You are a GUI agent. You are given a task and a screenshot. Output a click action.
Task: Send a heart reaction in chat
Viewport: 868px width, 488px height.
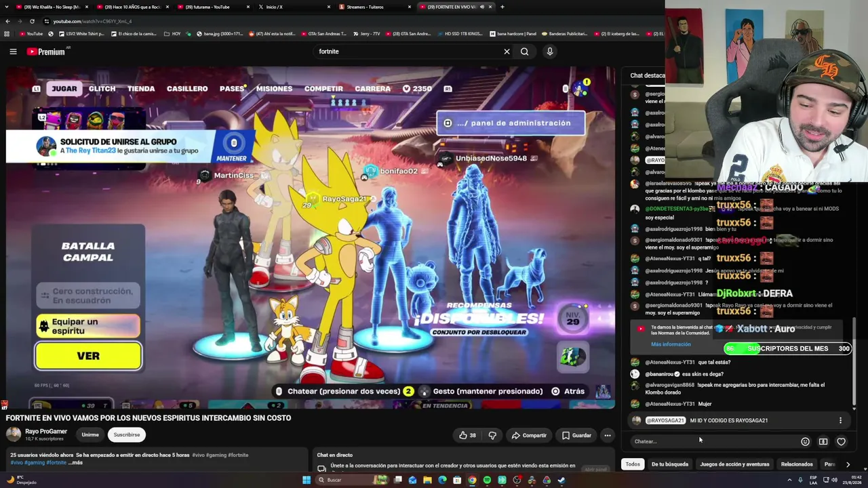pos(841,441)
